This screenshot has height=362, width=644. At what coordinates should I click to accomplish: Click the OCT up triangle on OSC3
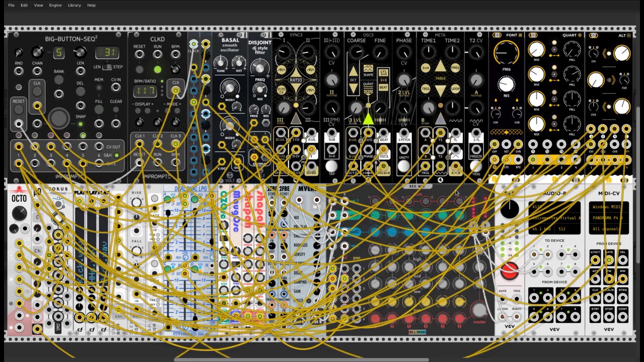click(354, 71)
